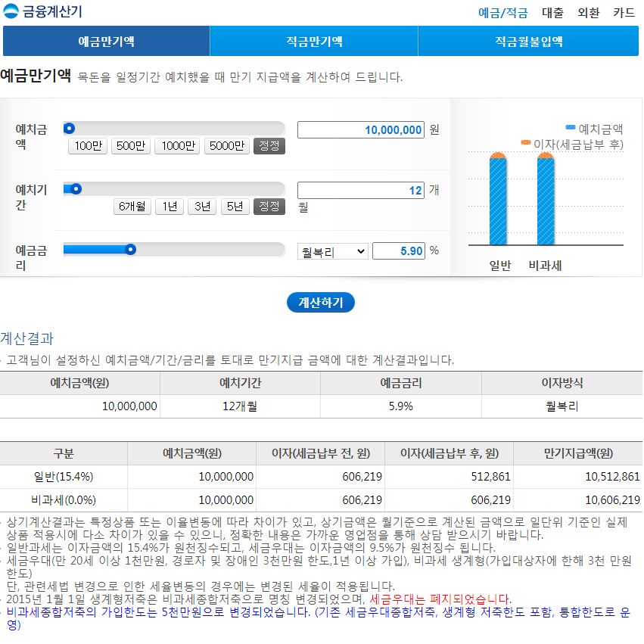The width and height of the screenshot is (644, 644).
Task: Add 1000만 to deposit amount
Action: tap(178, 146)
